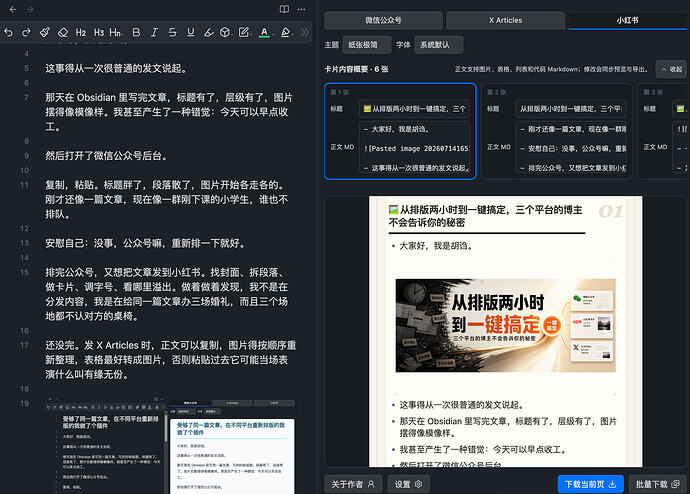Viewport: 690px width, 494px height.
Task: Open the 主题 dropdown showing 纸张极简
Action: point(367,45)
